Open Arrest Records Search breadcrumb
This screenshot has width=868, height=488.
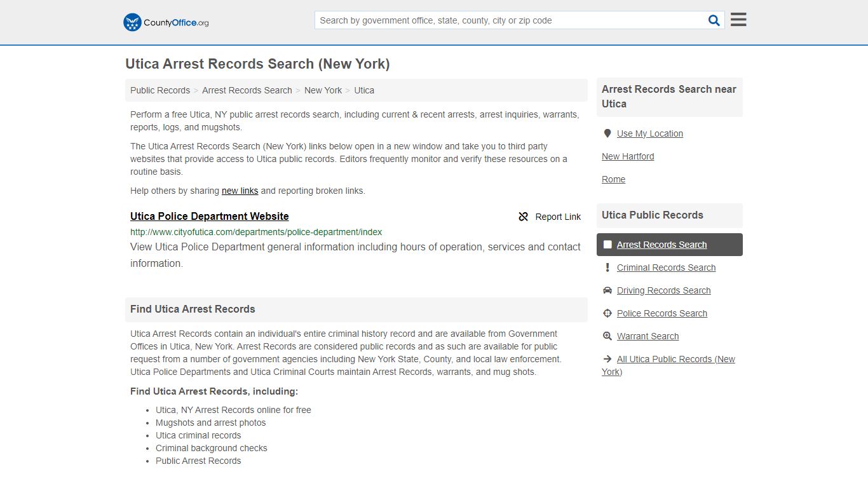coord(247,90)
